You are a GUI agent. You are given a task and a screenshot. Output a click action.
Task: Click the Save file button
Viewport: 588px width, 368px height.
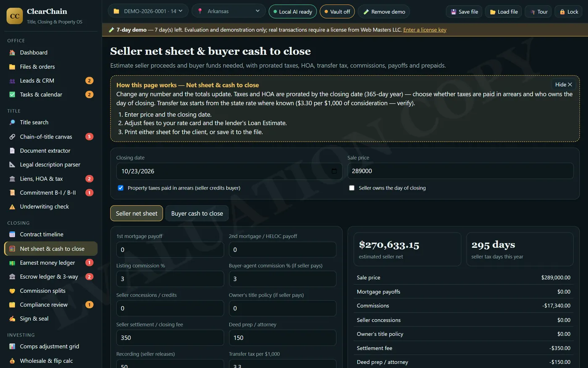click(x=464, y=11)
